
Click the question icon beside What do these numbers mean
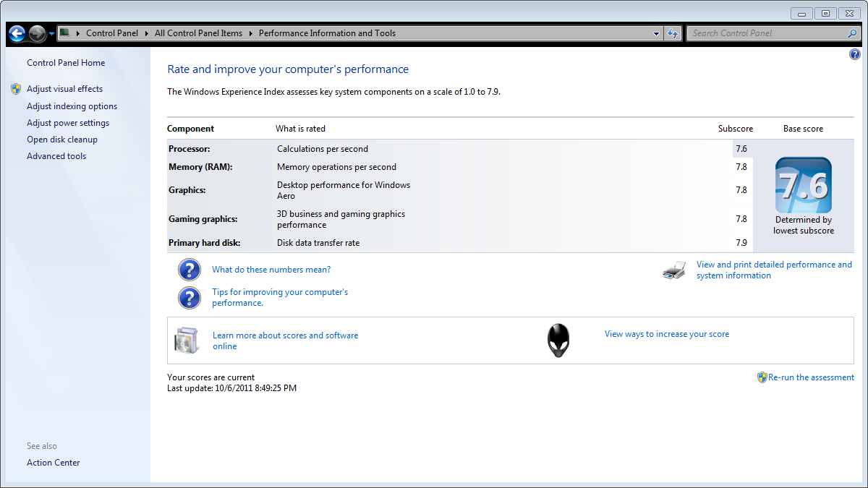point(189,270)
